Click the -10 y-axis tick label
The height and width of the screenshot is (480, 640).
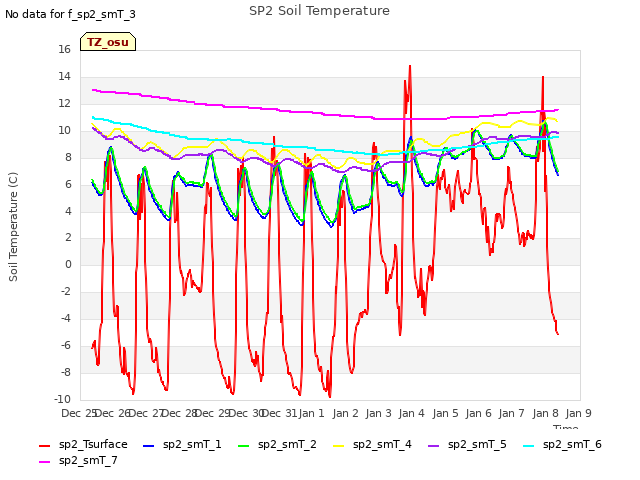click(x=62, y=399)
